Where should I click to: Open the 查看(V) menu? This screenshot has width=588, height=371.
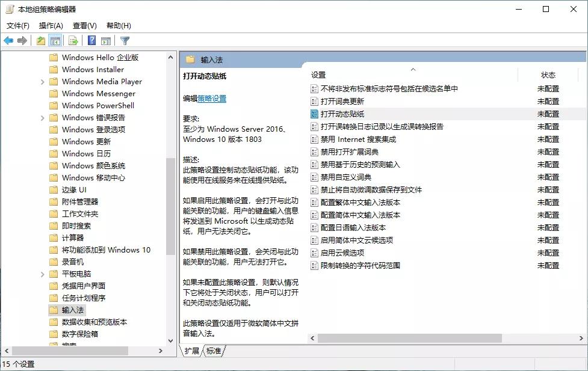pos(84,25)
